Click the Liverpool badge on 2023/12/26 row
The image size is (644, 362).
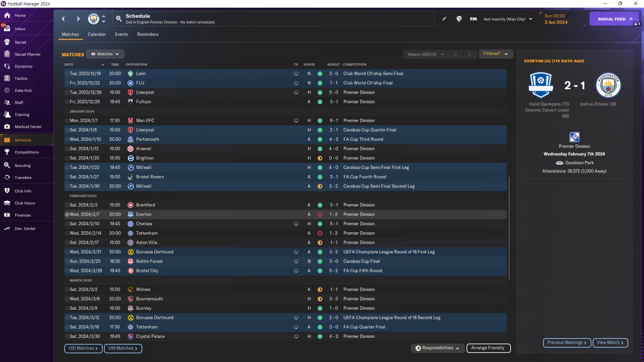pyautogui.click(x=130, y=93)
